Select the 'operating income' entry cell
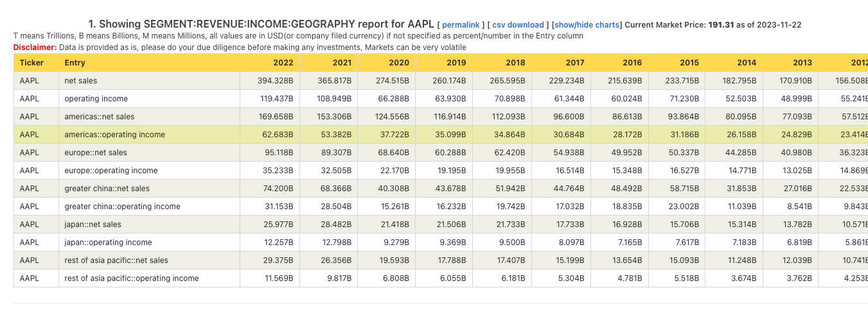 pos(149,99)
